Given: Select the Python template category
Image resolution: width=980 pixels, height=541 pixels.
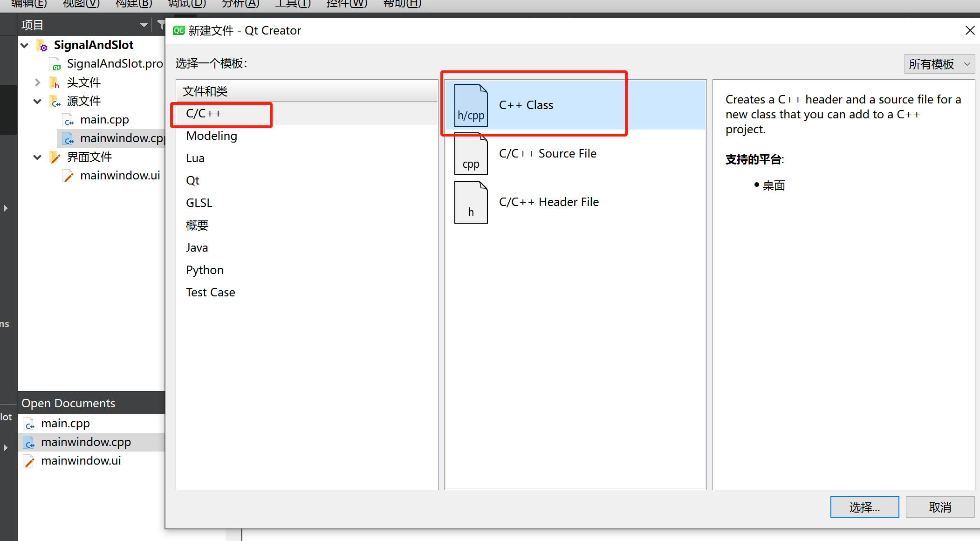Looking at the screenshot, I should (205, 270).
